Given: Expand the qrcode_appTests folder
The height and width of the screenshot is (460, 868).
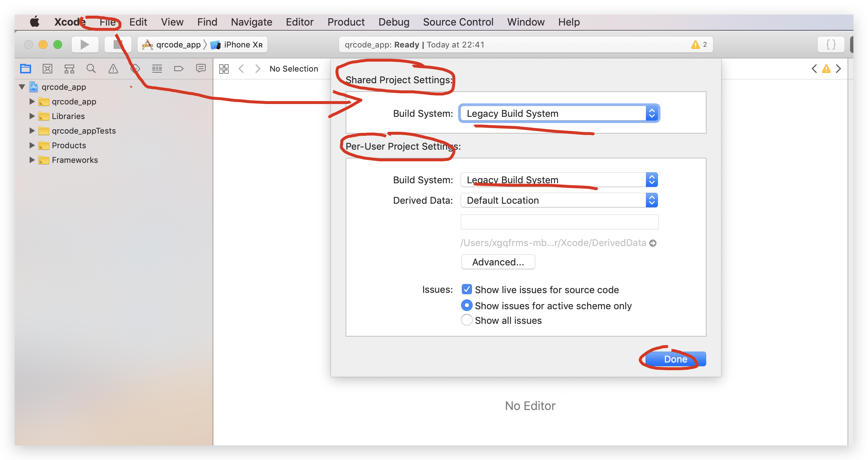Looking at the screenshot, I should click(x=32, y=131).
